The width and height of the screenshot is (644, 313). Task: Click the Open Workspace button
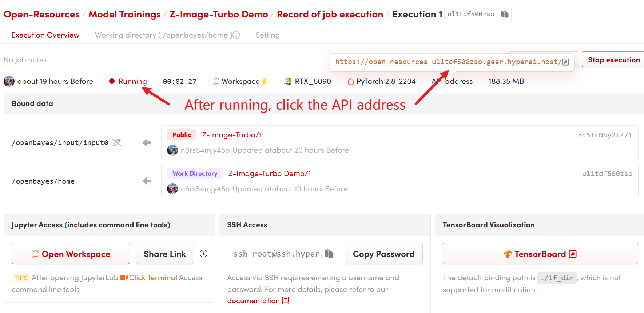(x=71, y=254)
